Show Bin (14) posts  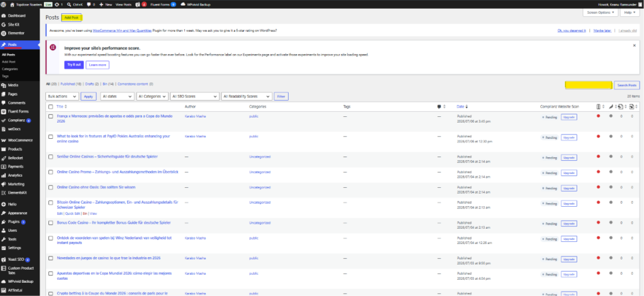pos(108,84)
